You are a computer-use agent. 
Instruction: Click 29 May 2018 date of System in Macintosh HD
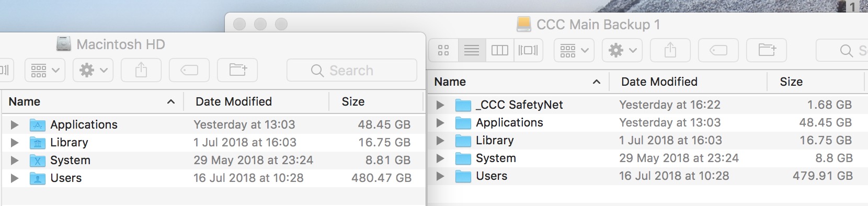pos(253,160)
